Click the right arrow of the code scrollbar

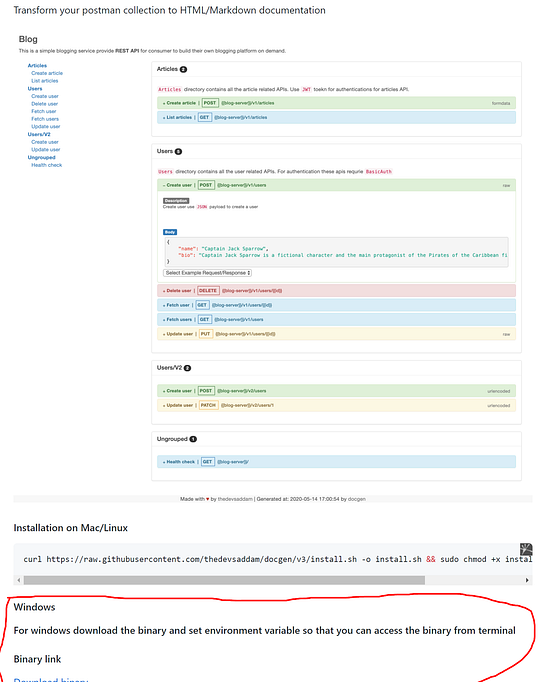(x=527, y=580)
